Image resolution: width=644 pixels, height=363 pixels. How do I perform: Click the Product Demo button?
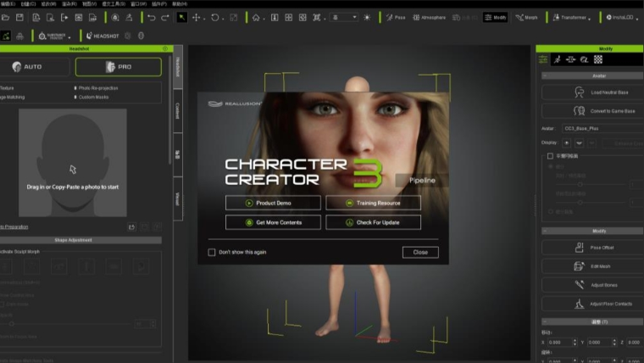point(273,203)
